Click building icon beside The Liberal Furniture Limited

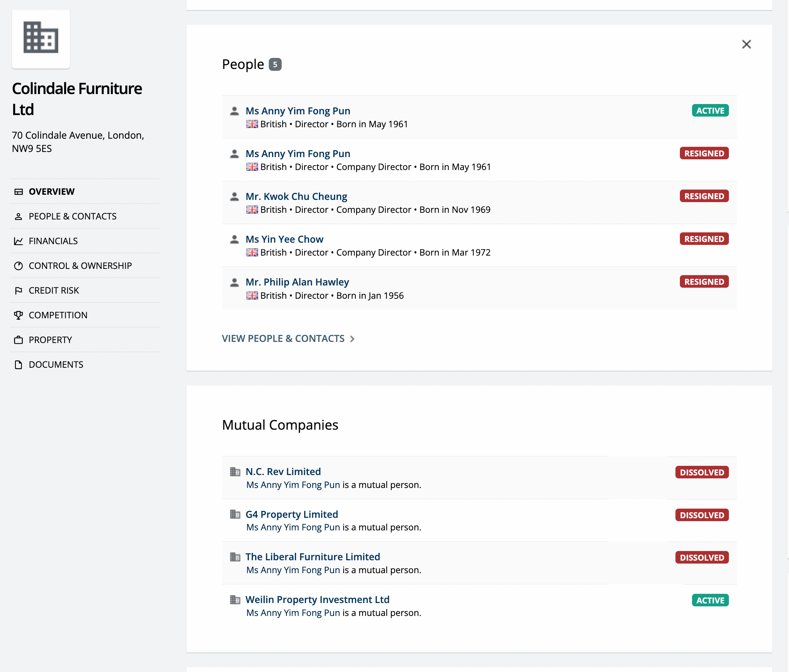235,557
